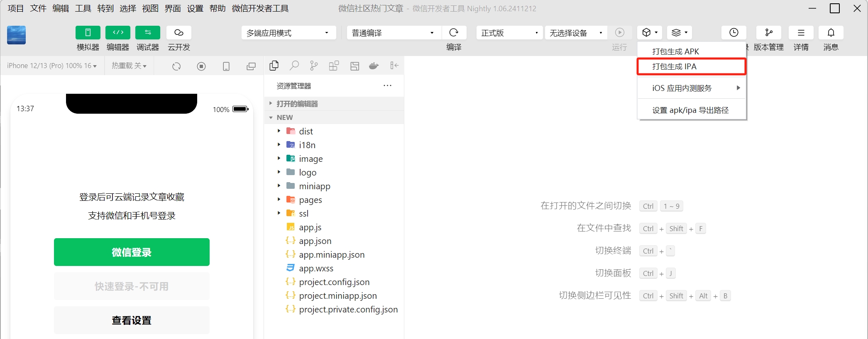Viewport: 868px width, 339px height.
Task: Open the 热重载 关 hot reload dropdown
Action: (129, 66)
